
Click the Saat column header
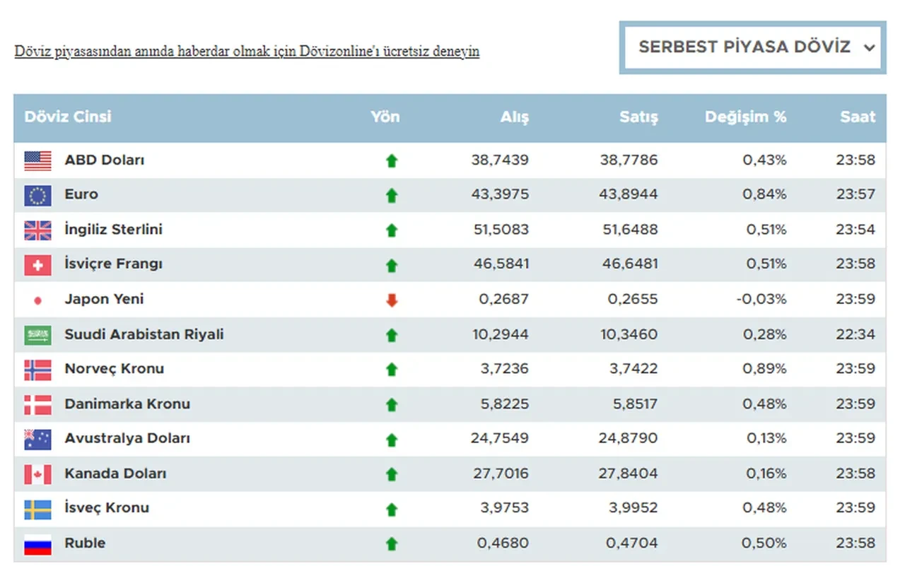(x=858, y=117)
